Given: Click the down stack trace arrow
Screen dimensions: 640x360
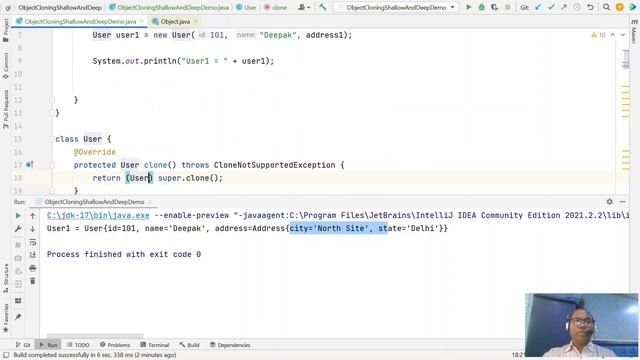Looking at the screenshot, I should 33,229.
